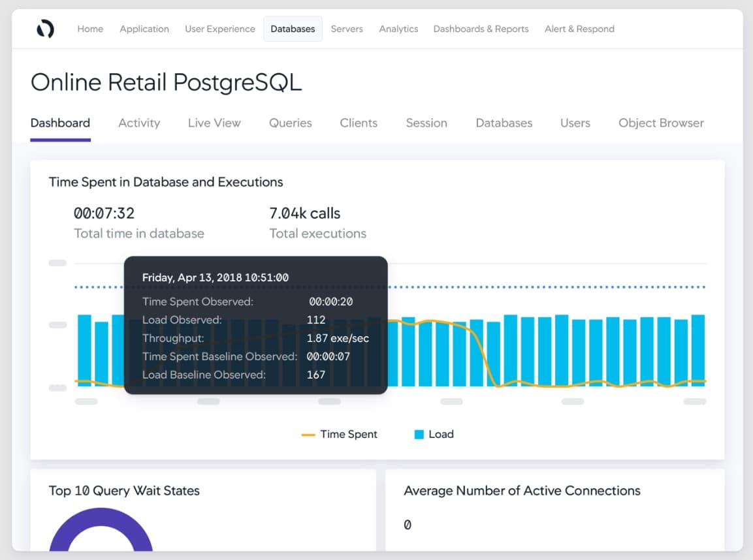This screenshot has width=753, height=560.
Task: Open the Object Browser tab
Action: click(661, 123)
